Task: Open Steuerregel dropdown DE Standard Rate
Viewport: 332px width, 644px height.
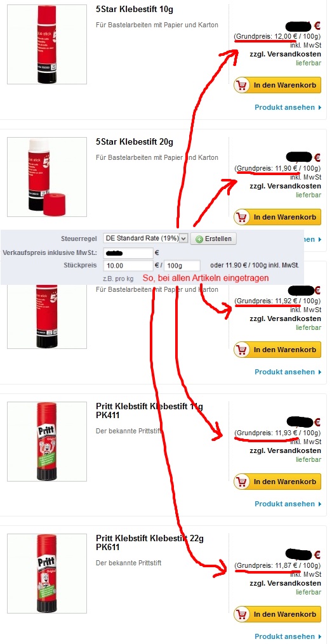Action: point(145,238)
